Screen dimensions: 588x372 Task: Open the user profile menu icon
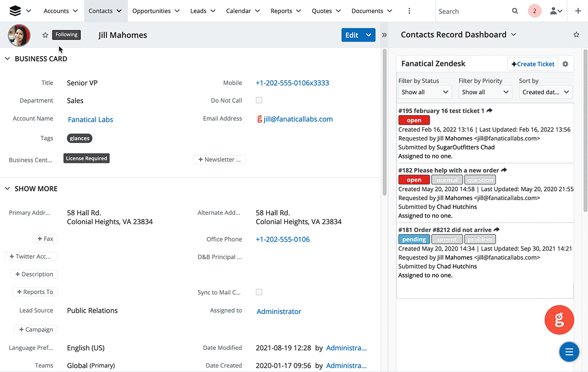[x=556, y=11]
